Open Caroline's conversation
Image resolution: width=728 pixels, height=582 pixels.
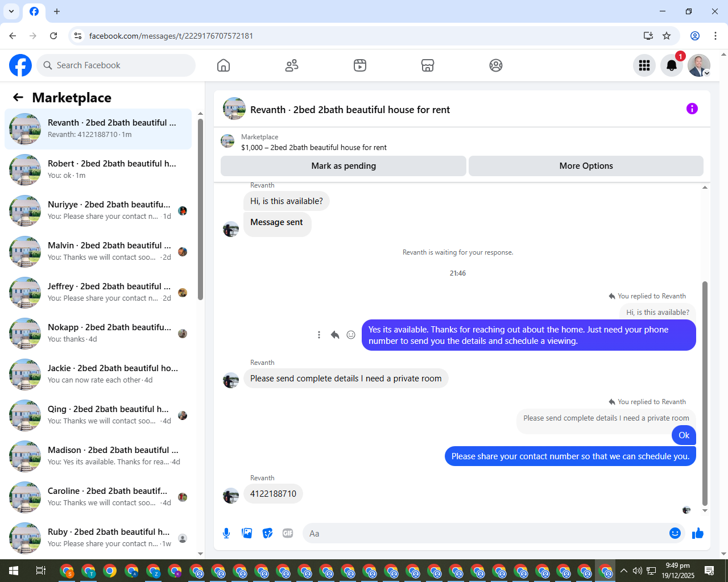point(98,497)
